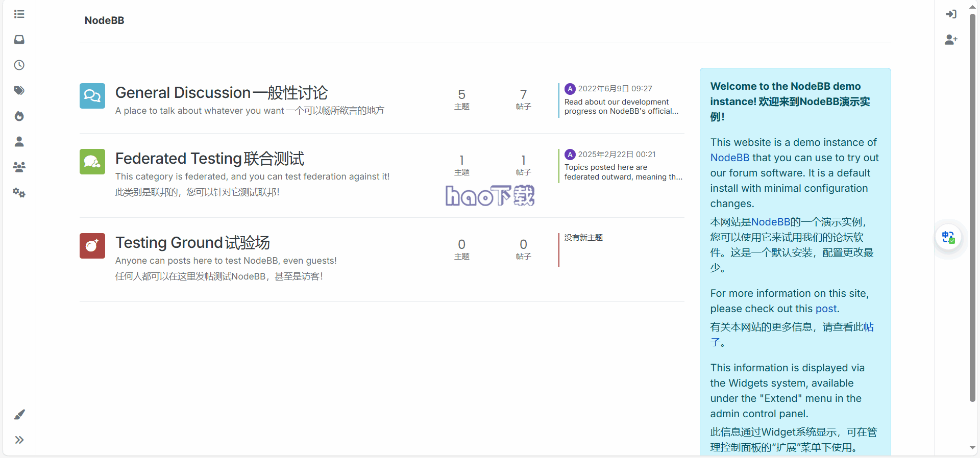Follow the NodeBB link in English welcome text
Image resolution: width=980 pixels, height=458 pixels.
(730, 158)
